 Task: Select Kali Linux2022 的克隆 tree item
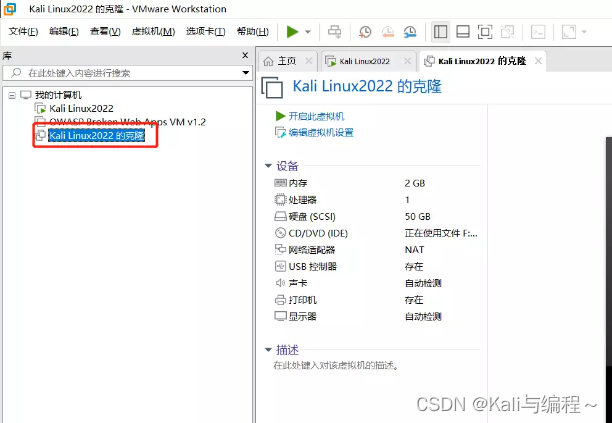96,135
